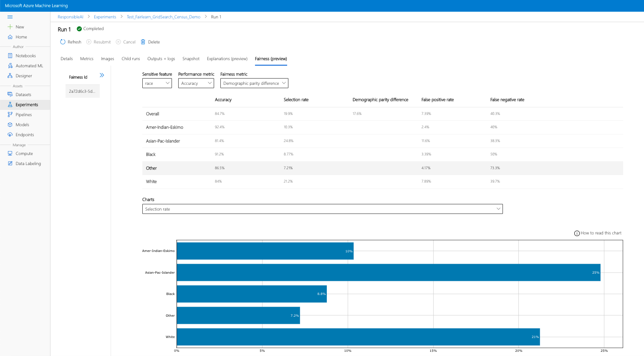
Task: Open the Designer sidebar item
Action: pyautogui.click(x=24, y=76)
